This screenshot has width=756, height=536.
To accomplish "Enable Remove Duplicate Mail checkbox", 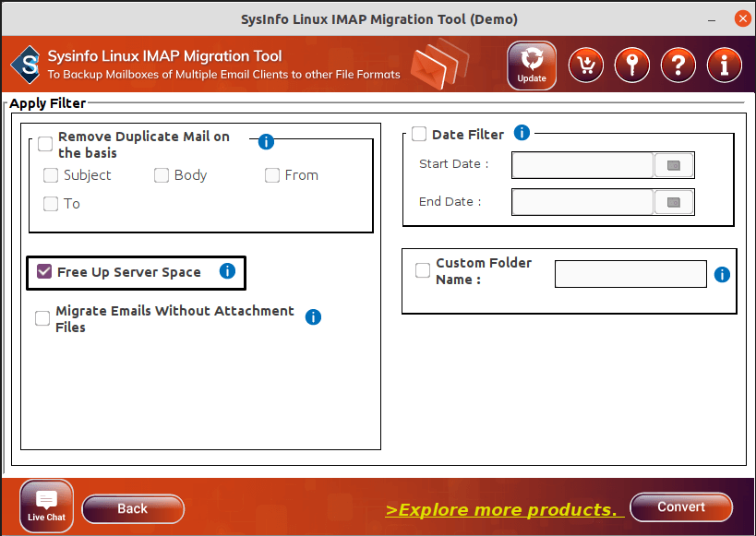I will click(45, 144).
